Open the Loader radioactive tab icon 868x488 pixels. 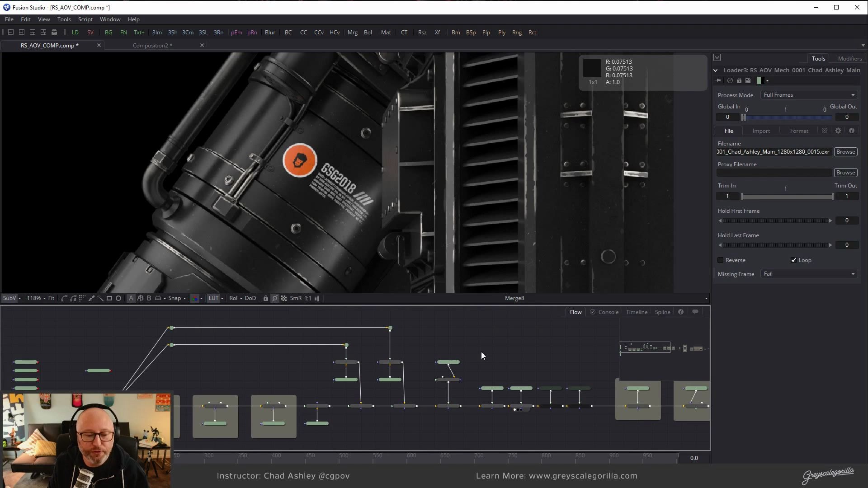(825, 131)
